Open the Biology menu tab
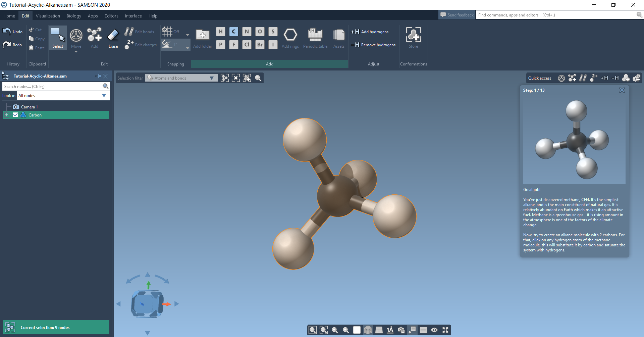 pos(74,16)
